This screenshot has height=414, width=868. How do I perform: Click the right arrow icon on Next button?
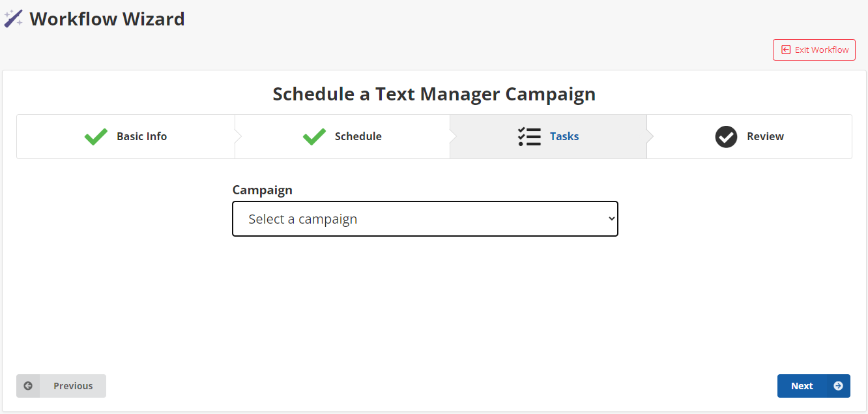click(x=838, y=386)
